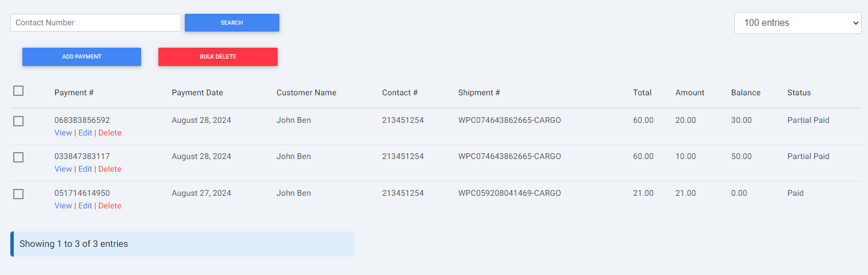Click the Status column header

799,92
